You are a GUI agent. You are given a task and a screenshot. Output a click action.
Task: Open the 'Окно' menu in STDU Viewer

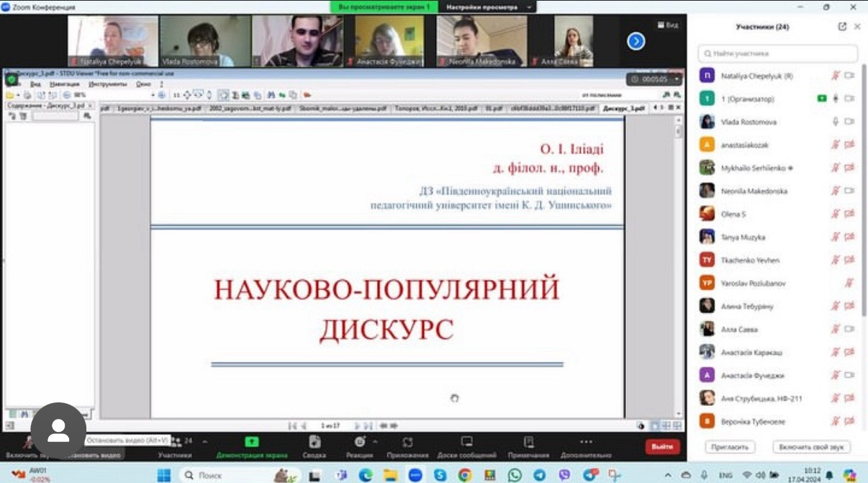tap(143, 84)
